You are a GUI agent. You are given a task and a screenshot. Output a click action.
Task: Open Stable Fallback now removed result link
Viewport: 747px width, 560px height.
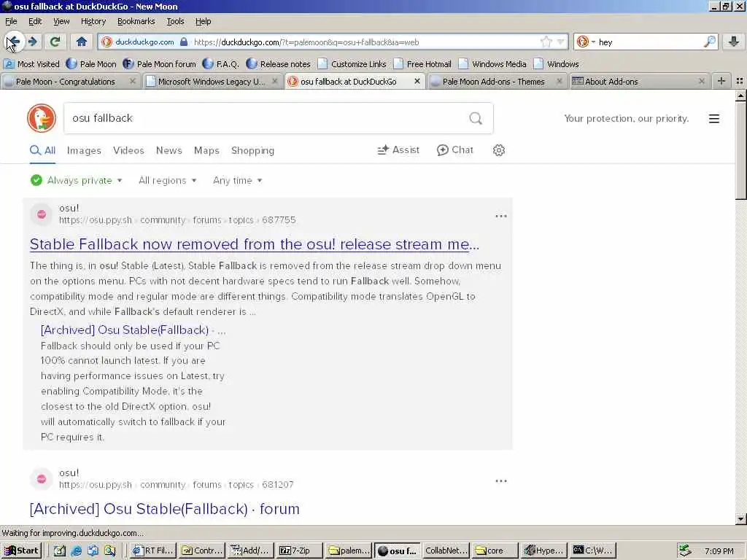pyautogui.click(x=255, y=244)
